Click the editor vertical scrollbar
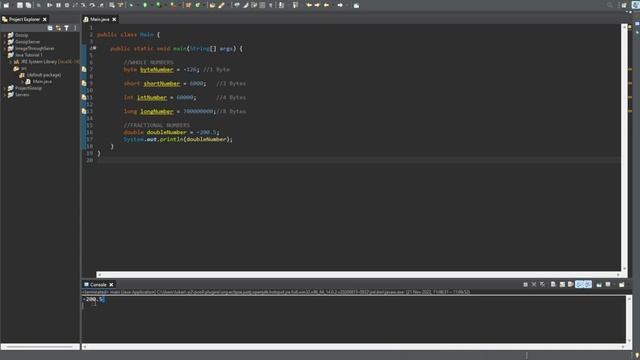Image resolution: width=640 pixels, height=360 pixels. coord(624,147)
